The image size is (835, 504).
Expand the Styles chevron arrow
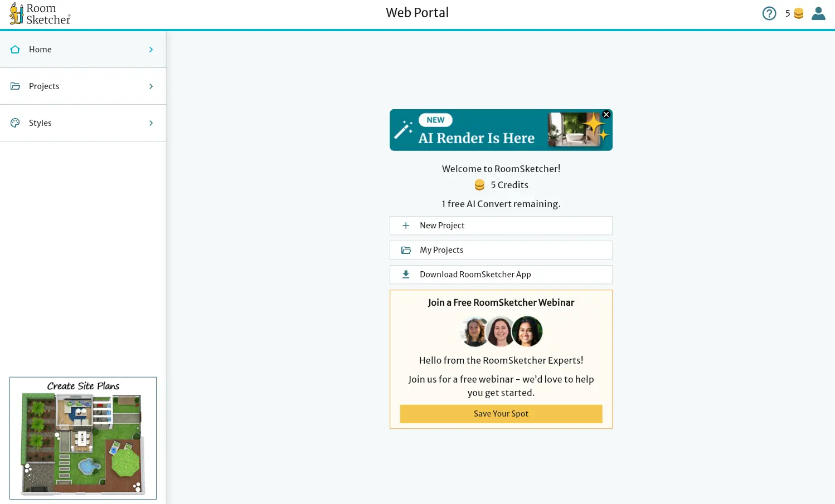(151, 123)
